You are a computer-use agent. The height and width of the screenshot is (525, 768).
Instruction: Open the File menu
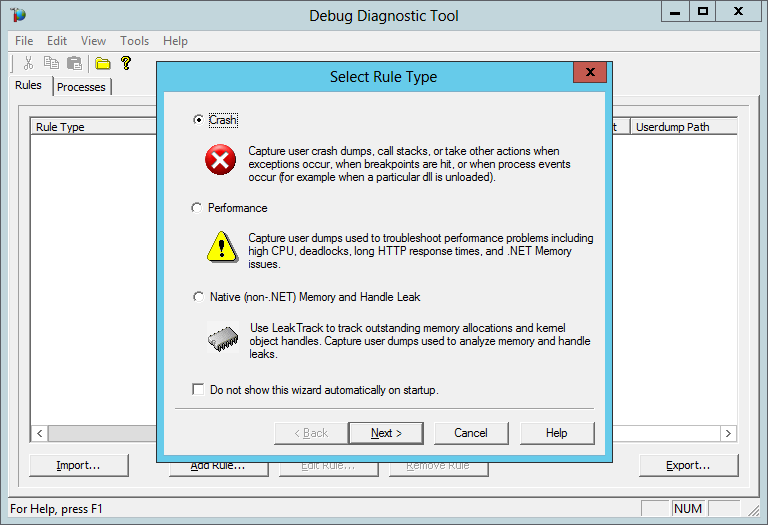(24, 41)
